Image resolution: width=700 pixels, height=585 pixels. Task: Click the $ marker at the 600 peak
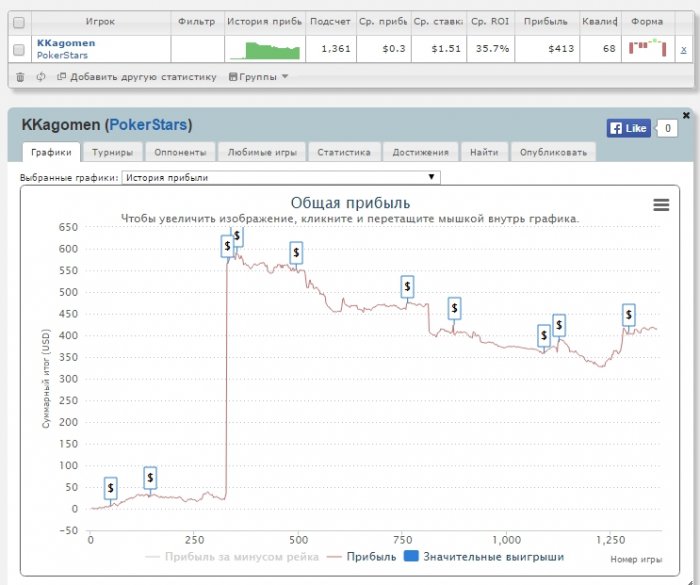tap(227, 246)
